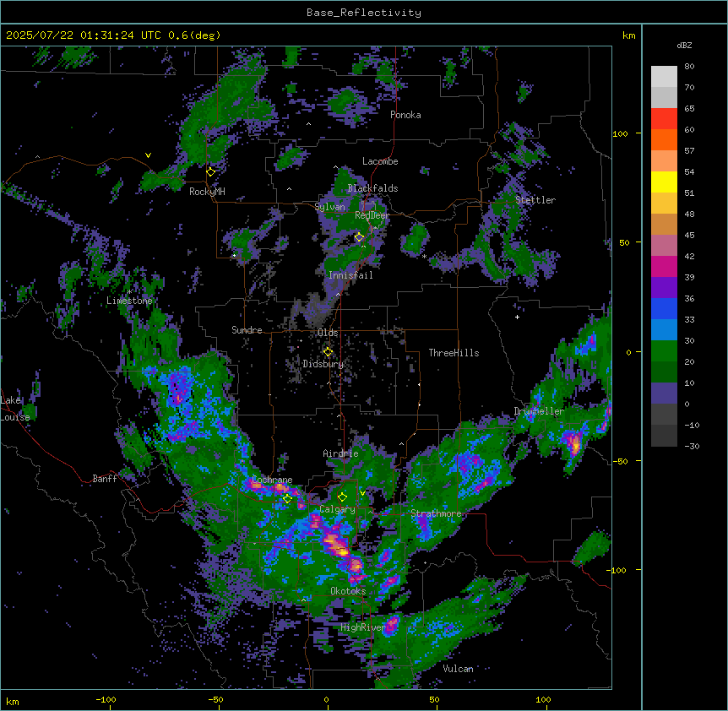Click the Strathmore city label

(x=436, y=513)
